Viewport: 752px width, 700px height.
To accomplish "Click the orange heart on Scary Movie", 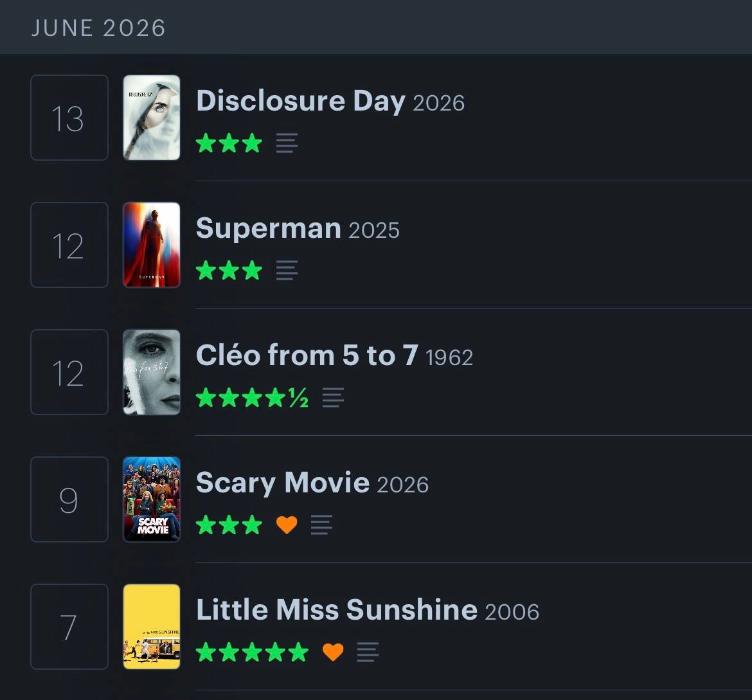I will [x=287, y=525].
